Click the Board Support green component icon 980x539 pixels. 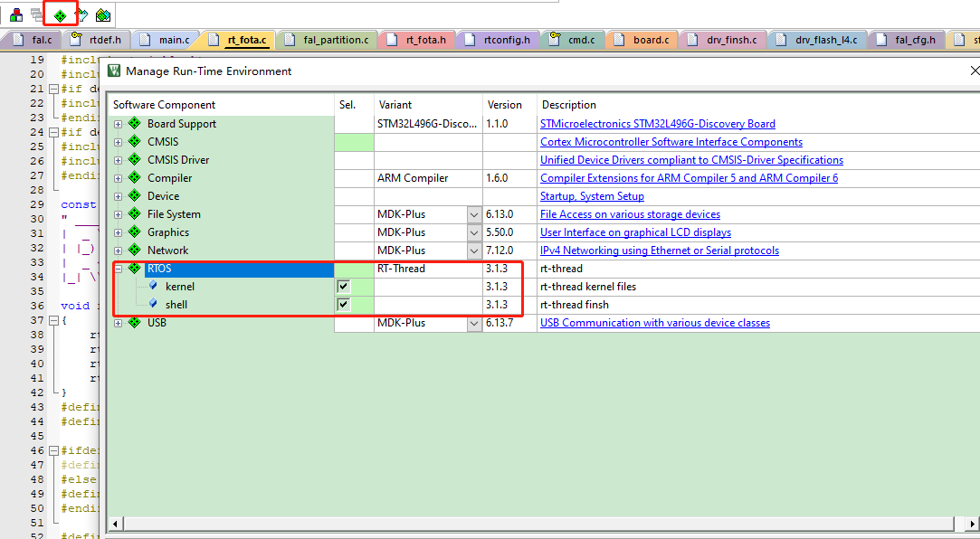(134, 123)
